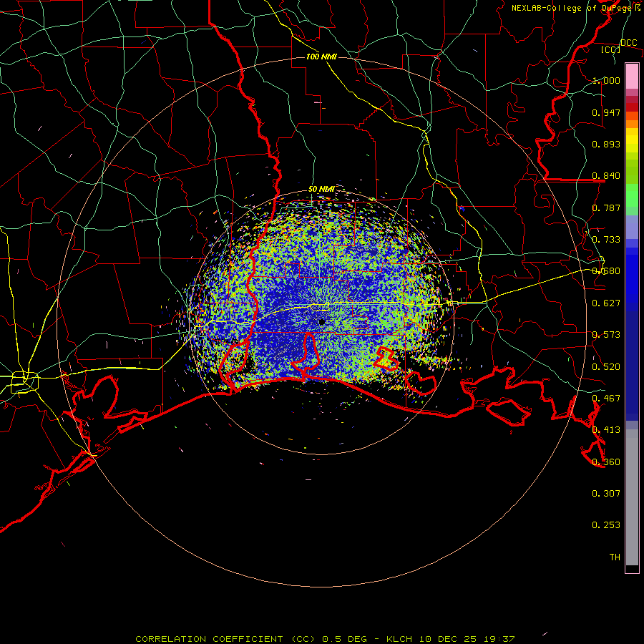Screen dimensions: 644x644
Task: Pick the lavender segment of color scale
Action: point(632,227)
